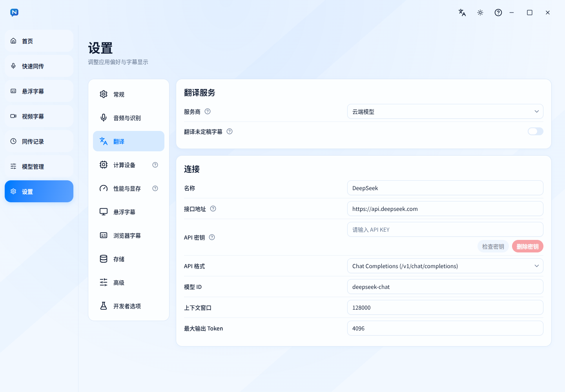Show help for 服务商
The image size is (565, 392).
click(x=208, y=111)
